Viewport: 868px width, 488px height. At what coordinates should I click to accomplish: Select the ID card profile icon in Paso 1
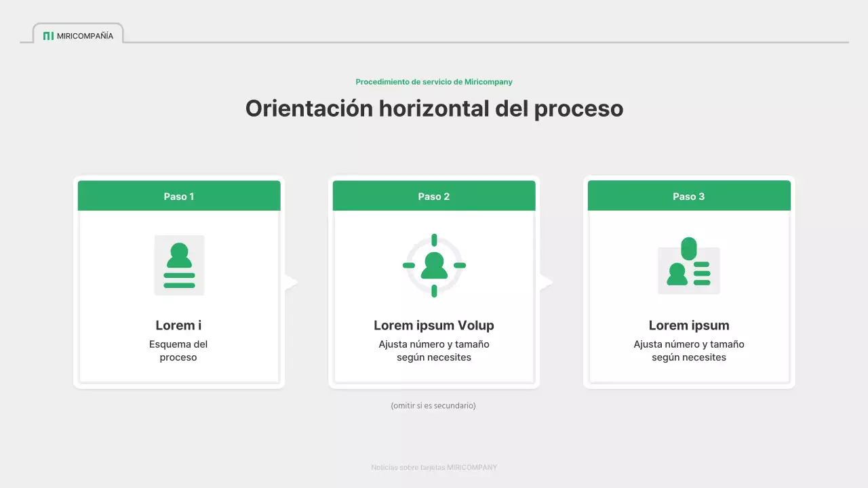pyautogui.click(x=178, y=265)
